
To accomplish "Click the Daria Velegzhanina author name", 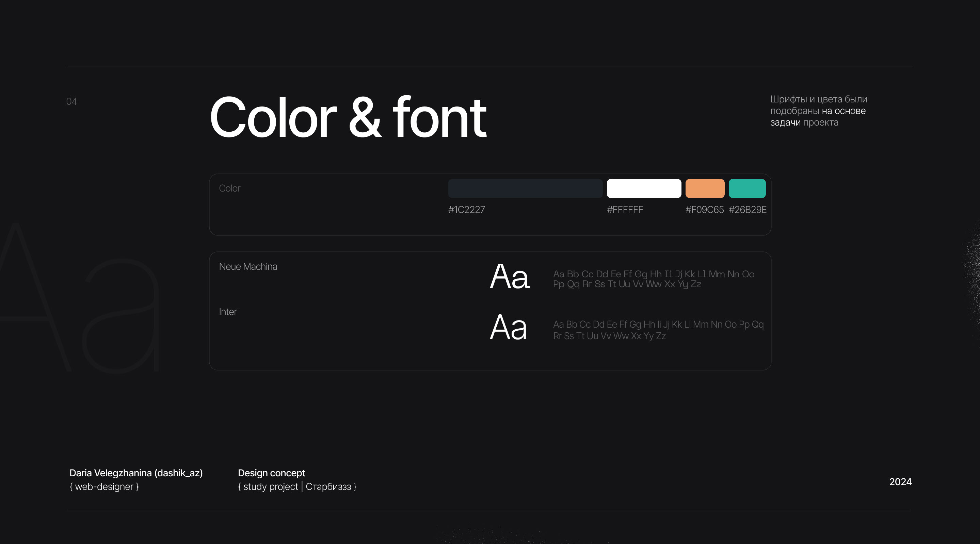I will (136, 473).
